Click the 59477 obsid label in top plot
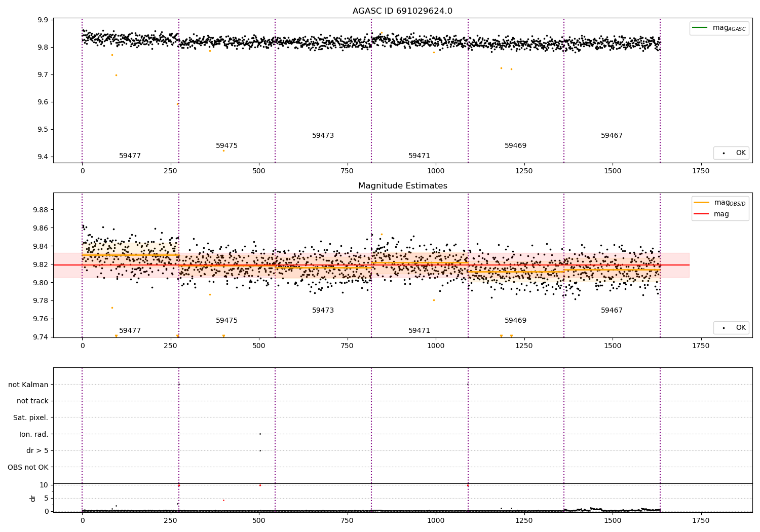Image resolution: width=760 pixels, height=532 pixels. [x=130, y=156]
